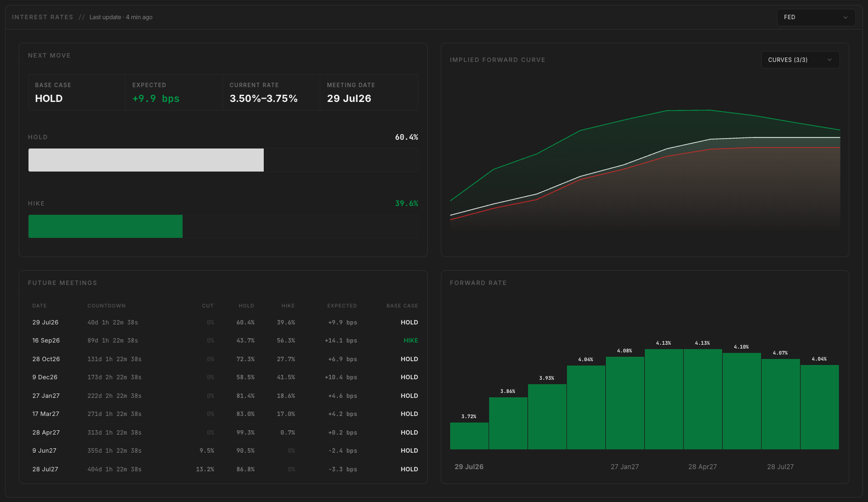Expand the CURVES (3/3) selector
This screenshot has height=502, width=868.
[800, 60]
